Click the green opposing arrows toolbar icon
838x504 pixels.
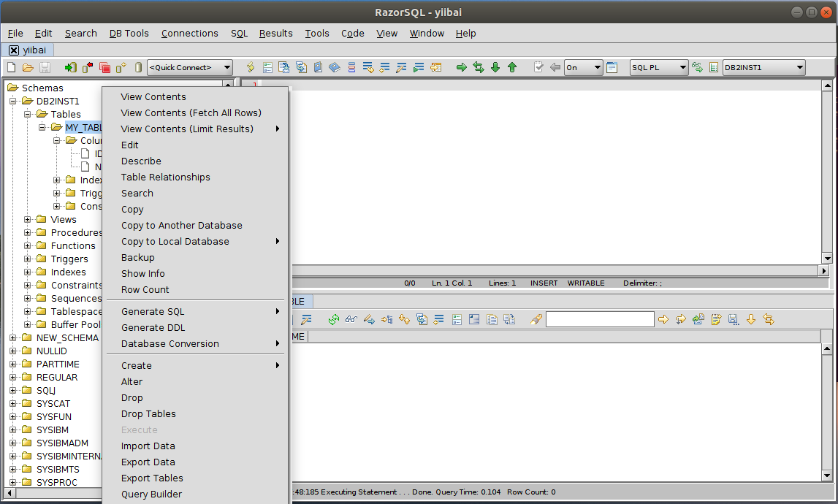[479, 67]
